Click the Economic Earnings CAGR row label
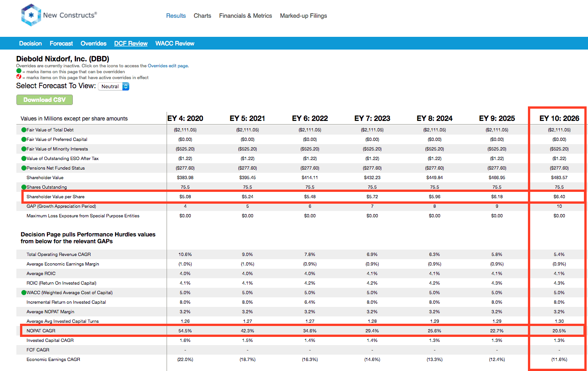Image resolution: width=588 pixels, height=371 pixels. [x=53, y=360]
